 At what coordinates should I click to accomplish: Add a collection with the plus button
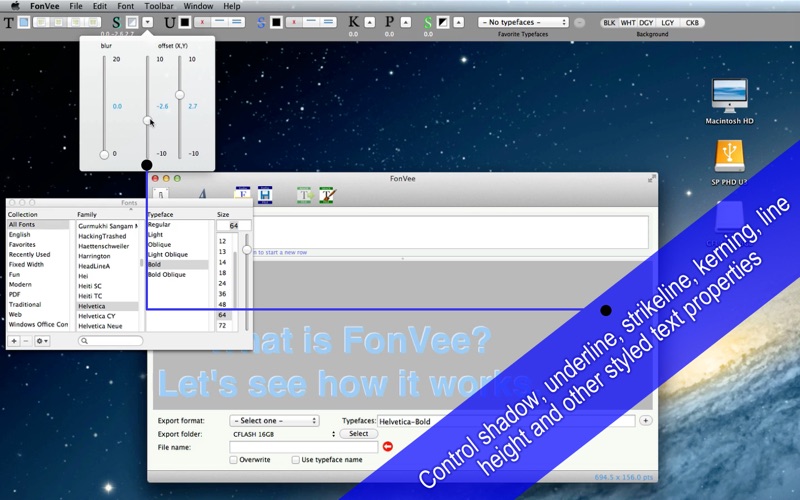point(14,341)
